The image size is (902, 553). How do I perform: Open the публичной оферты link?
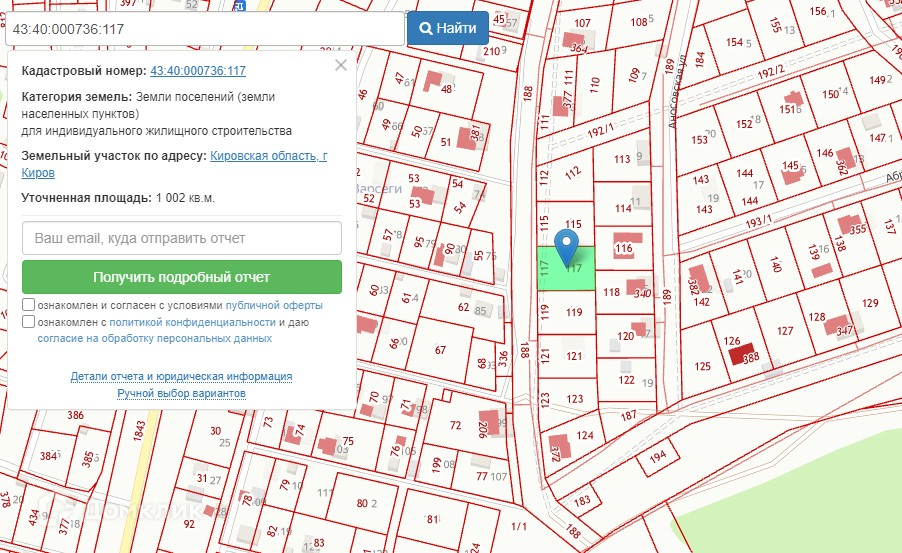(274, 306)
